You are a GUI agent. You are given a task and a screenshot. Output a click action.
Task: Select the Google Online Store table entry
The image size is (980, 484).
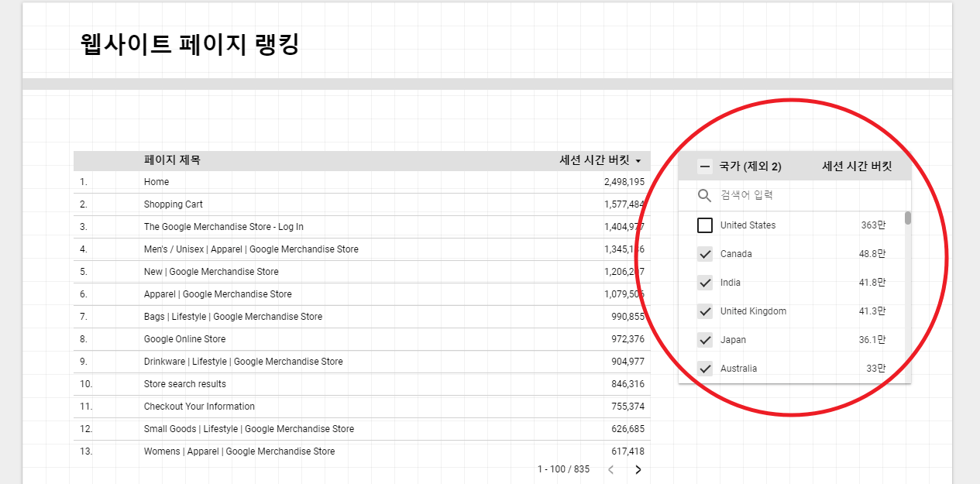pos(186,338)
